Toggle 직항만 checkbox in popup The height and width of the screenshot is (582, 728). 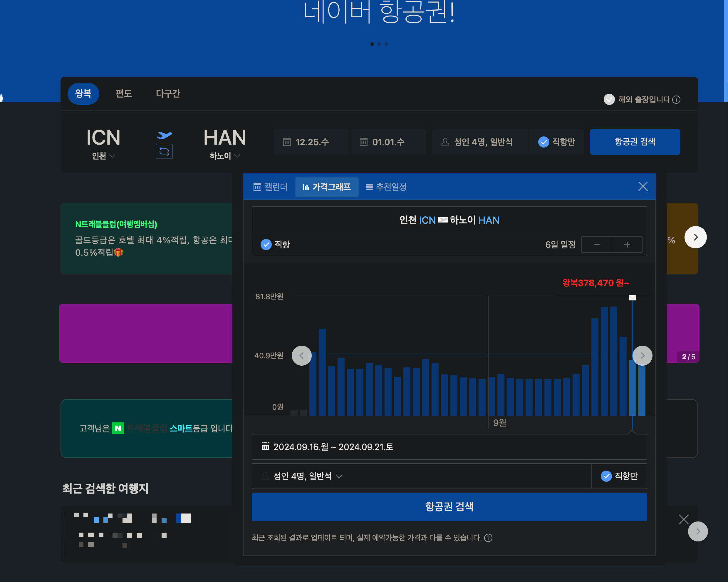click(x=619, y=476)
